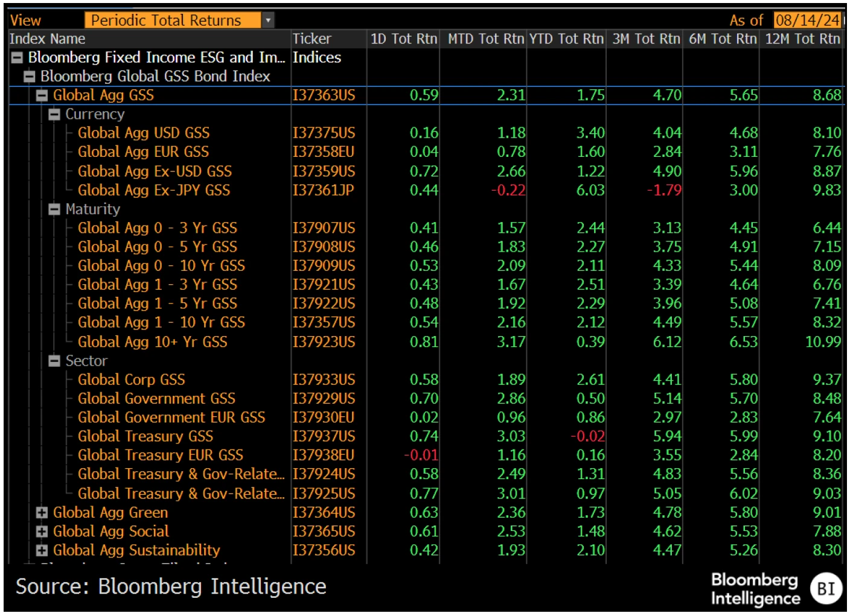Viewport: 853px width, 616px height.
Task: Click the View label
Action: click(25, 21)
